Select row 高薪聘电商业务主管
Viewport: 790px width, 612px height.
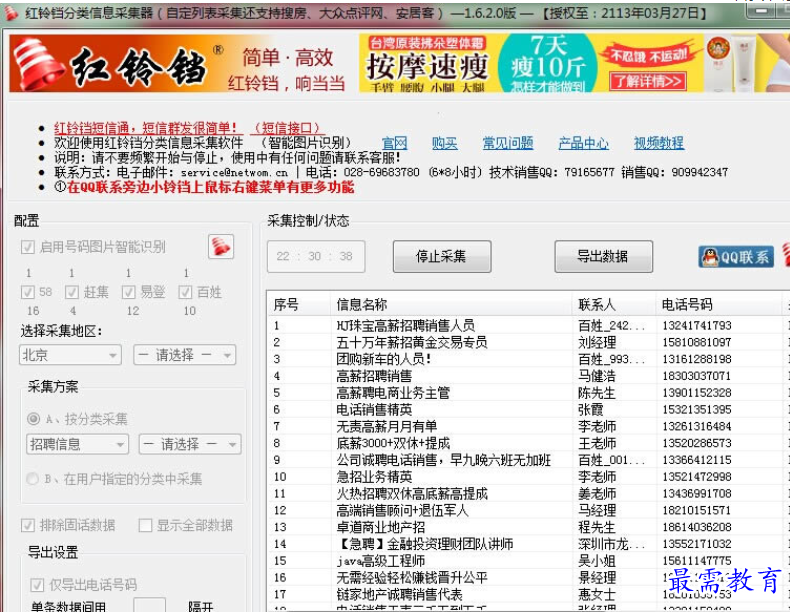pos(528,393)
